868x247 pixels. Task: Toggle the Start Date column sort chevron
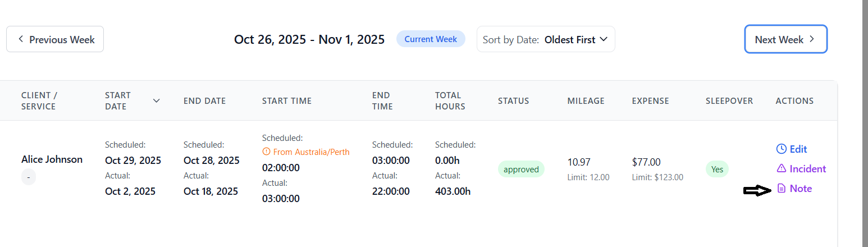click(156, 101)
